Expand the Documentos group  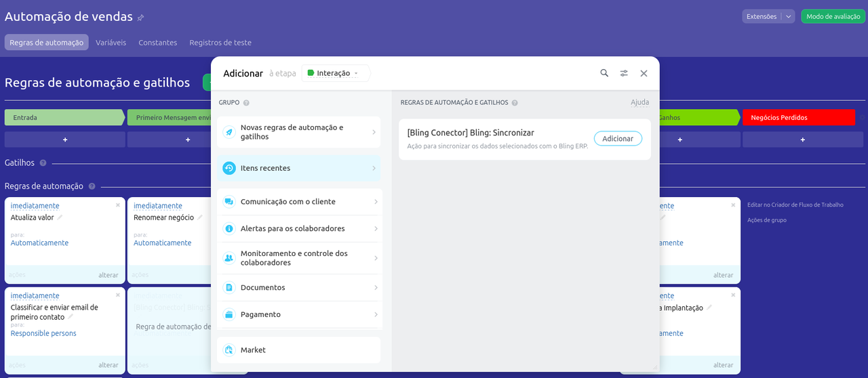pos(298,288)
